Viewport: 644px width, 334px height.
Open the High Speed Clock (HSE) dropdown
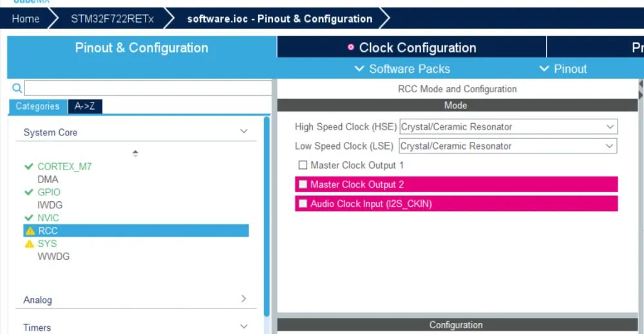click(509, 126)
